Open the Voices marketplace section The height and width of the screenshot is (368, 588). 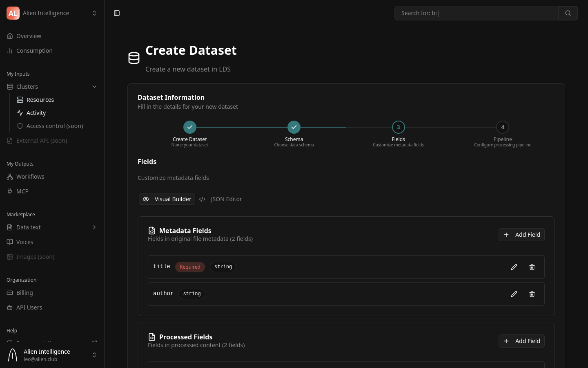25,242
